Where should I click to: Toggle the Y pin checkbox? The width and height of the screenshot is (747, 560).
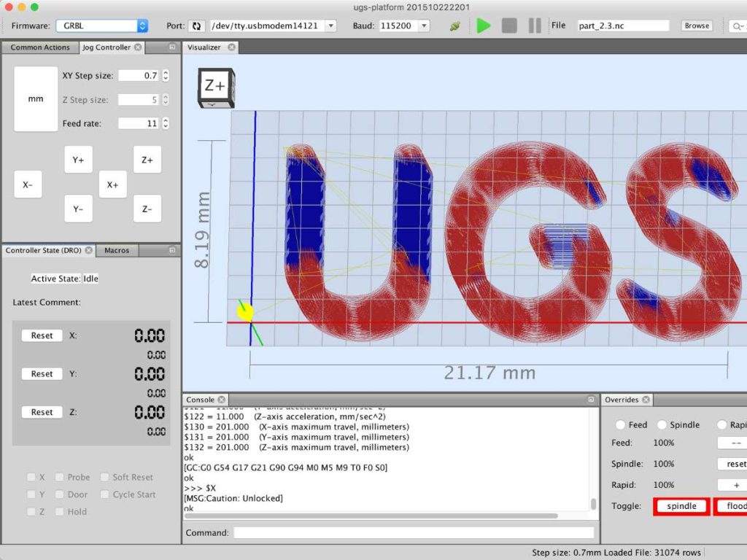pos(31,494)
